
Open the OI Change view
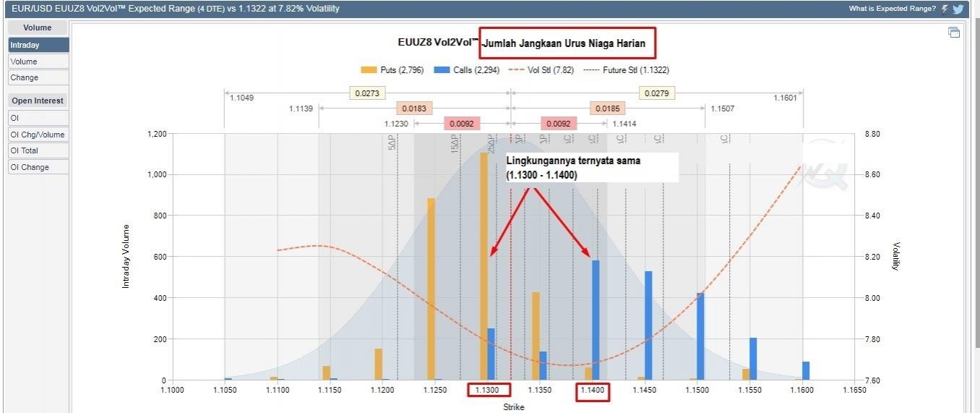pyautogui.click(x=38, y=167)
